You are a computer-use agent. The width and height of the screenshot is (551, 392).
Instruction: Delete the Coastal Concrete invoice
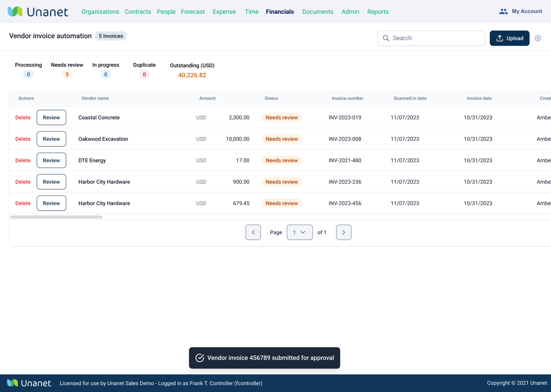pyautogui.click(x=23, y=118)
